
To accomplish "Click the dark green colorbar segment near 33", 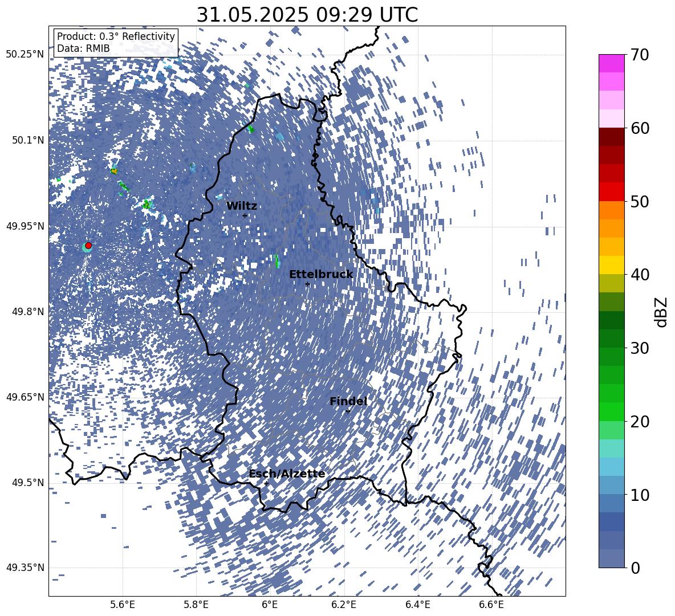I will click(x=611, y=320).
